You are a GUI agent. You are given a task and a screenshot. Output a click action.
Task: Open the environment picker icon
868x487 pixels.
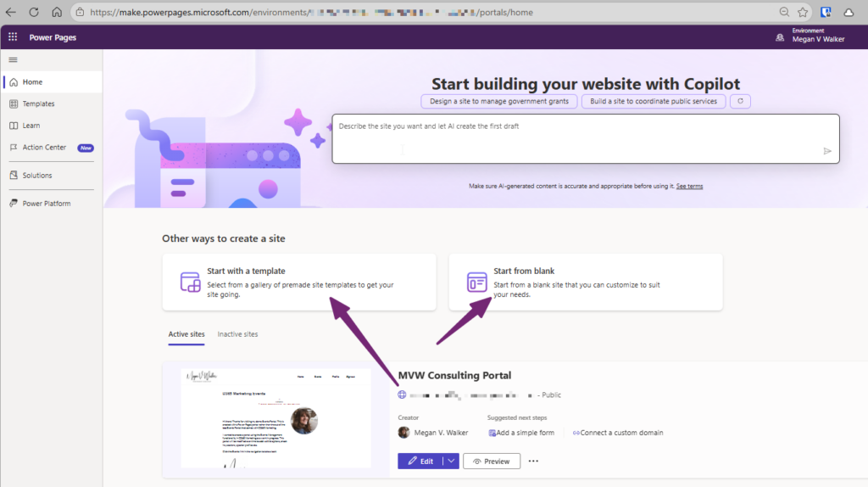pos(780,37)
